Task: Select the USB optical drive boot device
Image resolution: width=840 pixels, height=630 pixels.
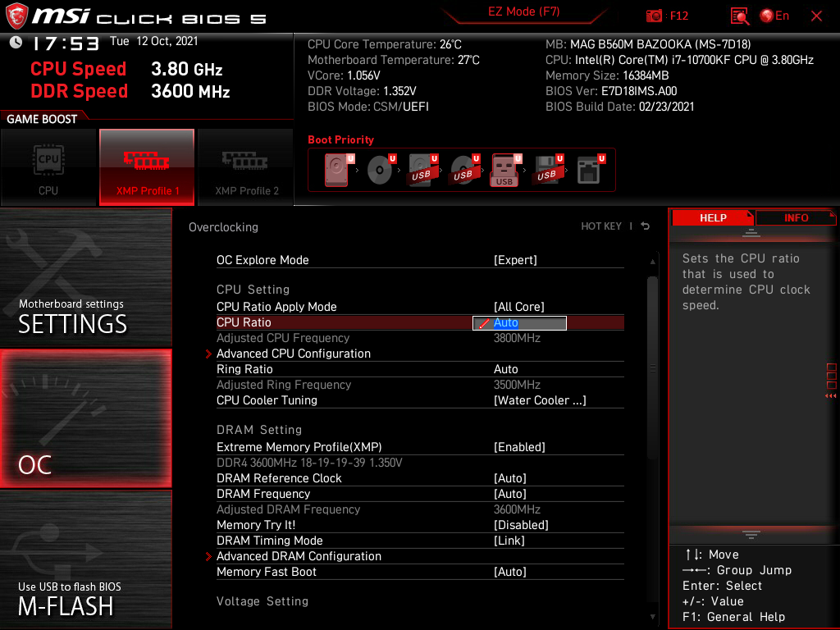Action: [x=464, y=170]
